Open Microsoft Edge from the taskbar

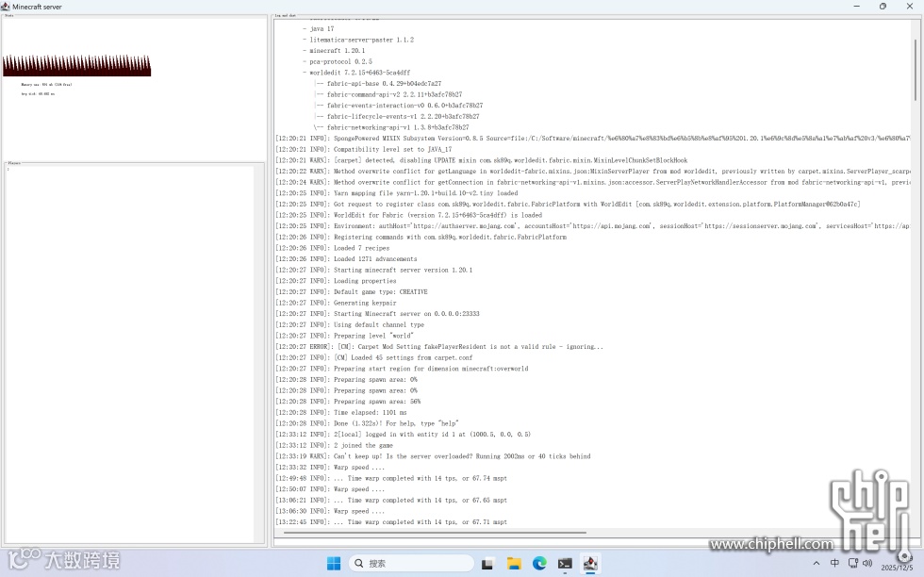(x=539, y=564)
